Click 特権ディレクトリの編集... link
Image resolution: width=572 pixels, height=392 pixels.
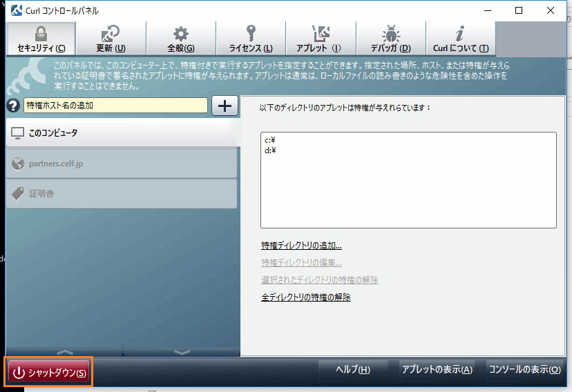(301, 263)
